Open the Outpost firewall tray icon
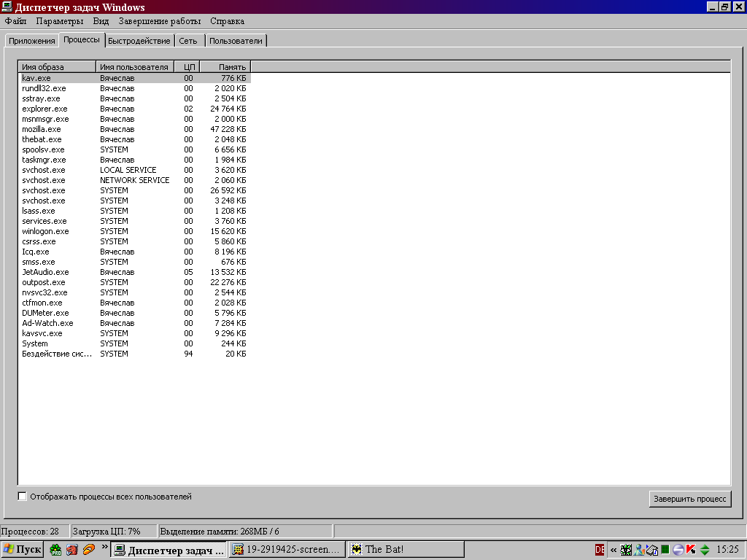 click(x=678, y=550)
